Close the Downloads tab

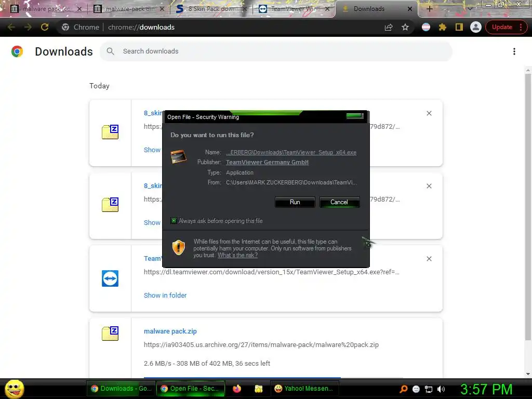[x=409, y=9]
